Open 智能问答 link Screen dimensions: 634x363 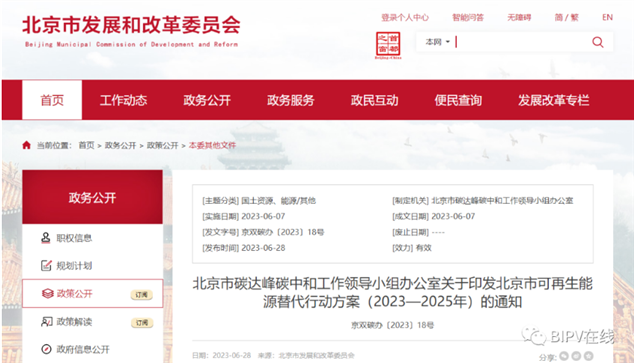pos(467,17)
